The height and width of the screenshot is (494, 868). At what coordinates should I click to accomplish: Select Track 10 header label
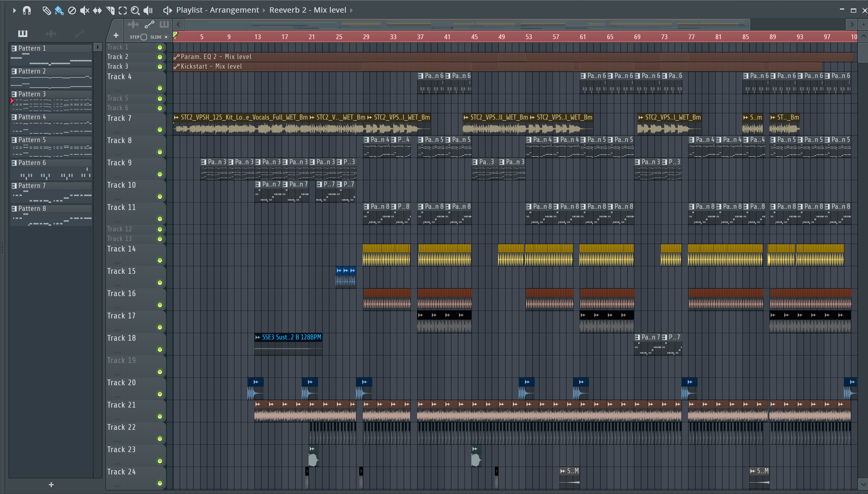tap(121, 185)
